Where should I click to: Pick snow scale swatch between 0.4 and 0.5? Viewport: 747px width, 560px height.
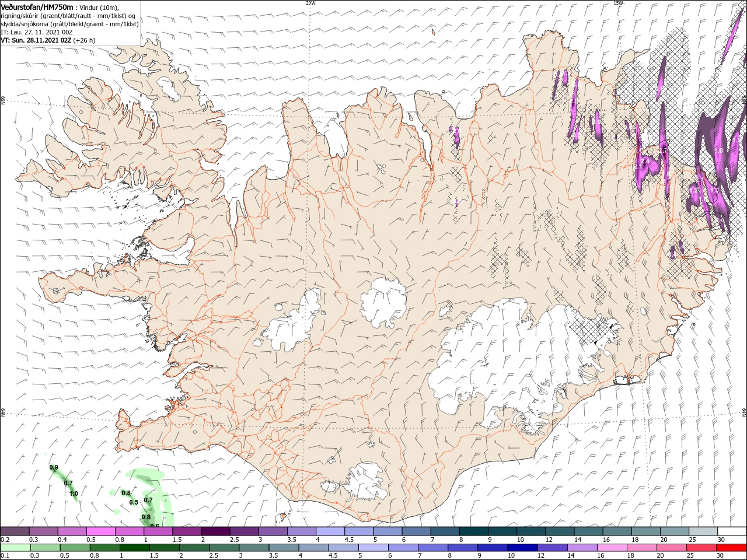coord(72,531)
